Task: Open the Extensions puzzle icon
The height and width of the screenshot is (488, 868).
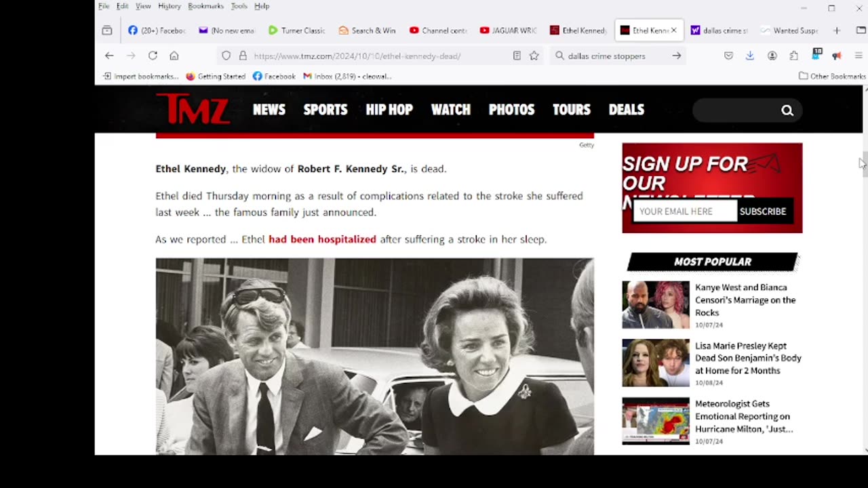Action: pos(794,56)
